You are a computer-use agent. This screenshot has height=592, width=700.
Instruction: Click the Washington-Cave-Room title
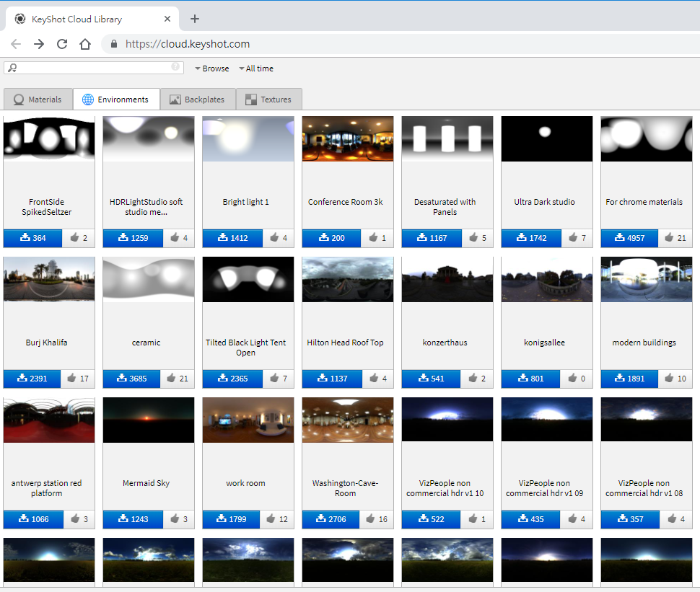point(345,488)
